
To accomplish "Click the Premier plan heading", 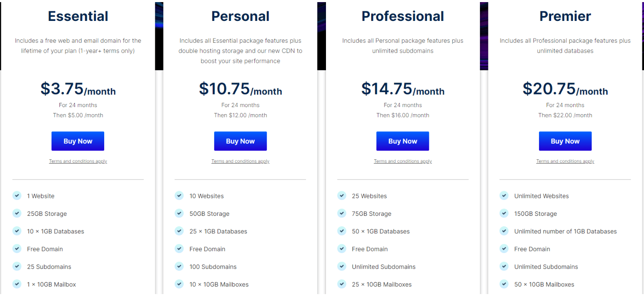I will pyautogui.click(x=565, y=16).
